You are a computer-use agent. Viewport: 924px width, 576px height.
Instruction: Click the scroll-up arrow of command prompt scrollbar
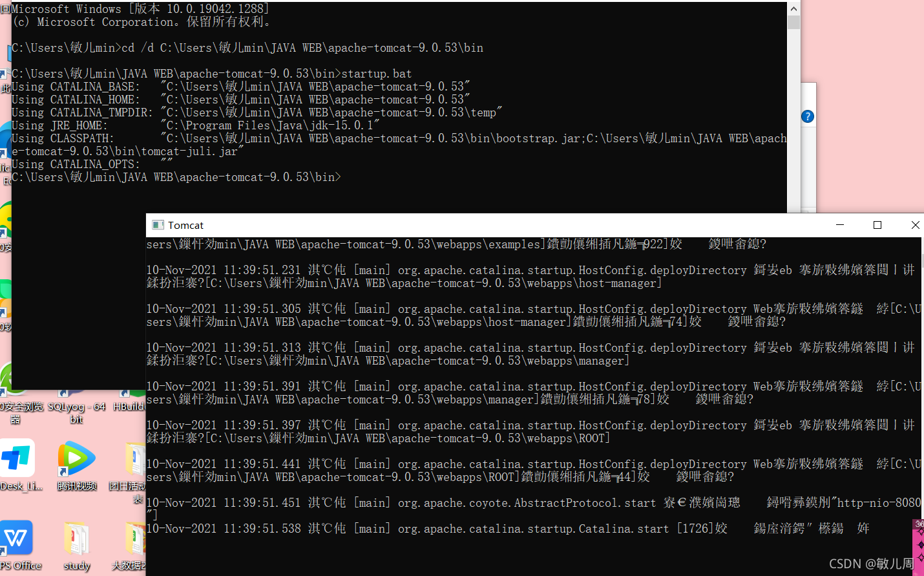click(794, 8)
